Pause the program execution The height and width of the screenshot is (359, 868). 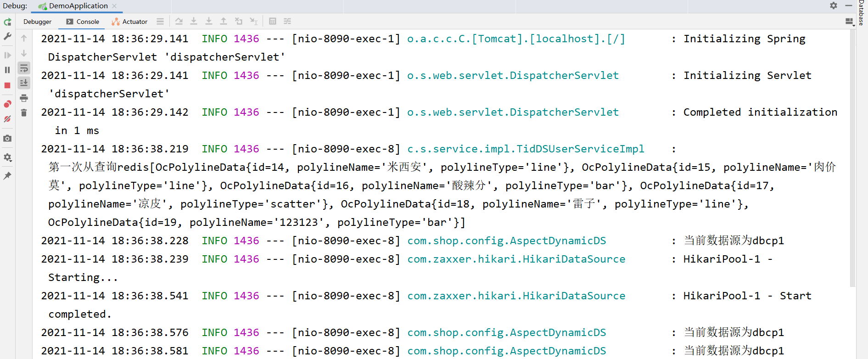7,70
